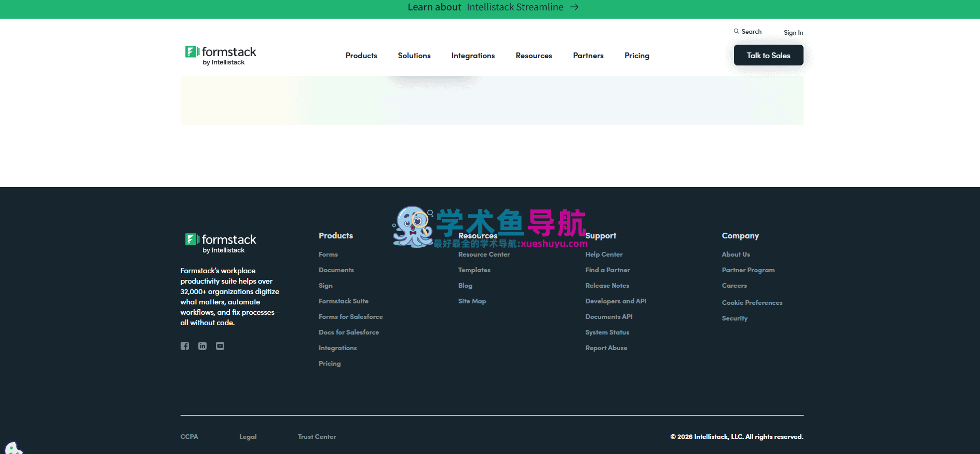Go to Formstack Suite in footer

(344, 301)
